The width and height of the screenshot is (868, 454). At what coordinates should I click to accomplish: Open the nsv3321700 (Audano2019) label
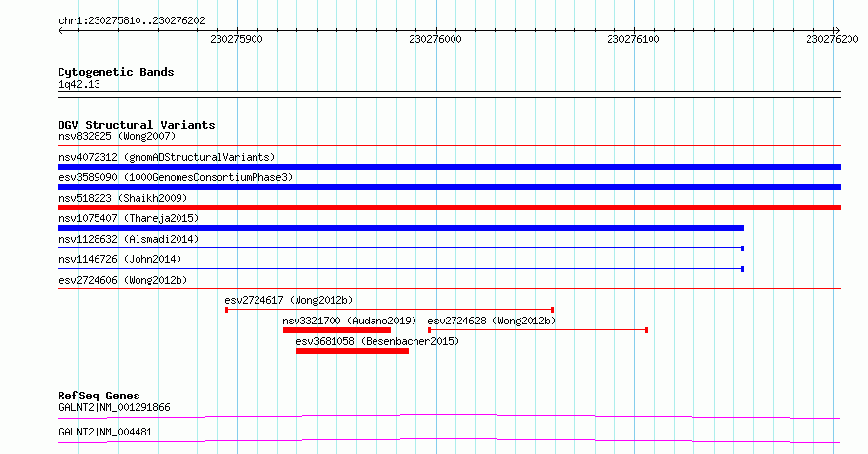349,321
